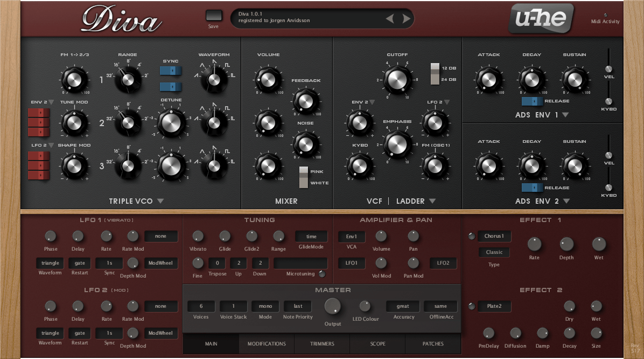The image size is (644, 359).
Task: Toggle the oscillator Sync switch
Action: [171, 71]
